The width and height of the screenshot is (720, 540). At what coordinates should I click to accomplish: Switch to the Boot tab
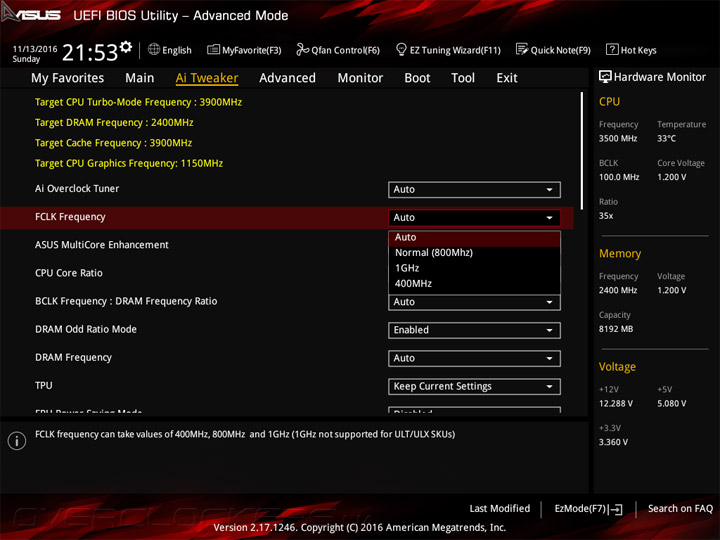pos(417,78)
